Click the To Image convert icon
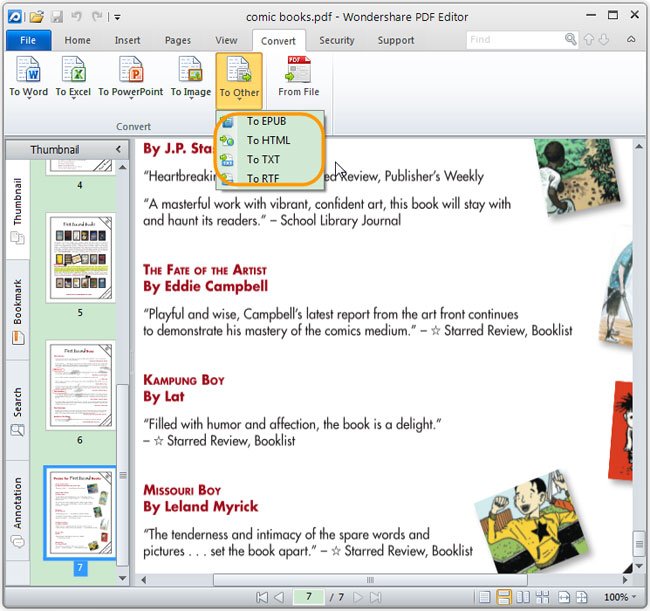650x611 pixels. click(190, 76)
